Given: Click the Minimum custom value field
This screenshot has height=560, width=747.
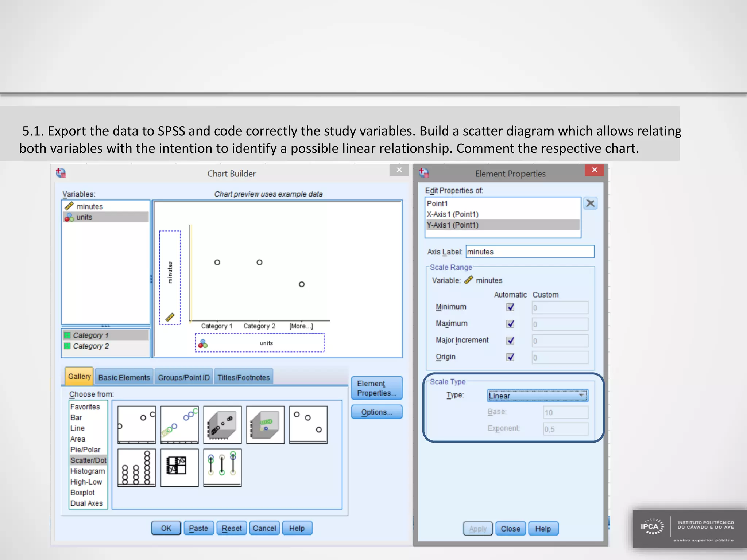Looking at the screenshot, I should click(560, 307).
